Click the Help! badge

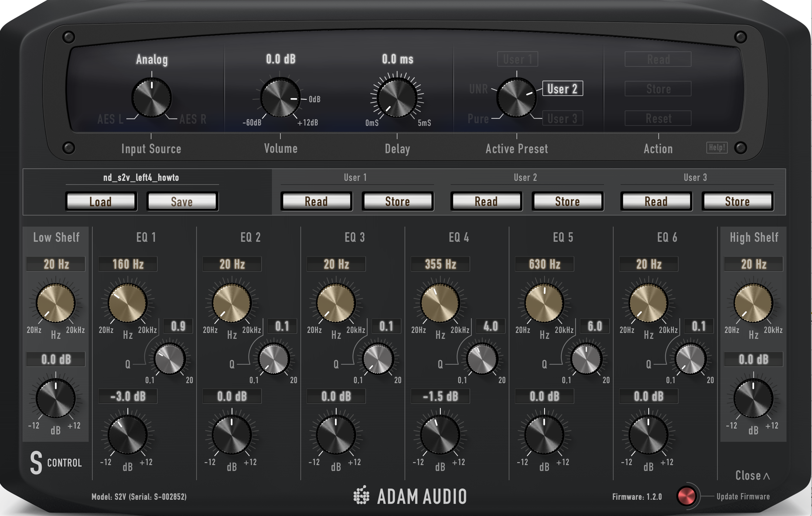coord(717,148)
